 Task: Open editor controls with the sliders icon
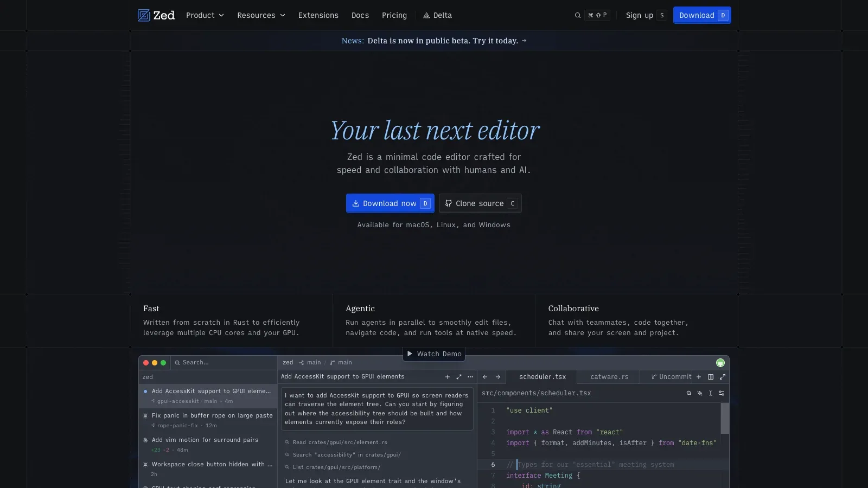[722, 393]
